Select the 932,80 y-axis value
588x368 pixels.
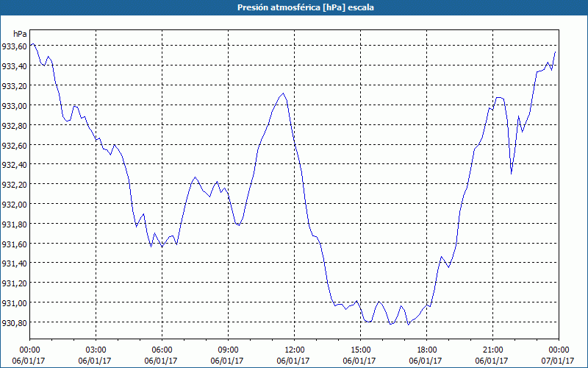[x=14, y=125]
